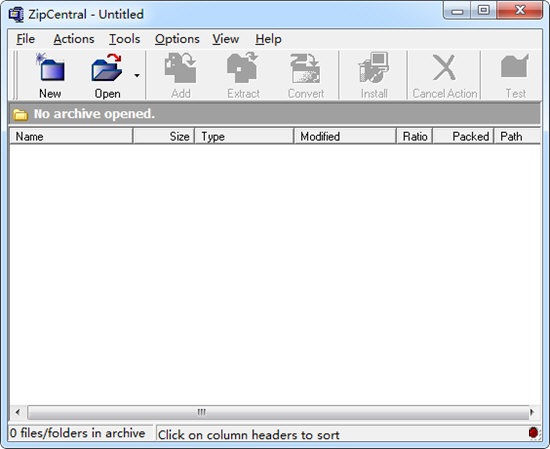This screenshot has width=550, height=449.
Task: Click the '0 files/folders in archive' status text
Action: pyautogui.click(x=77, y=433)
